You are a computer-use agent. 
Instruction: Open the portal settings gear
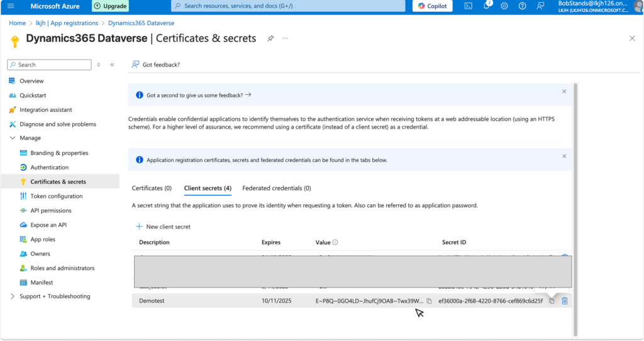504,6
